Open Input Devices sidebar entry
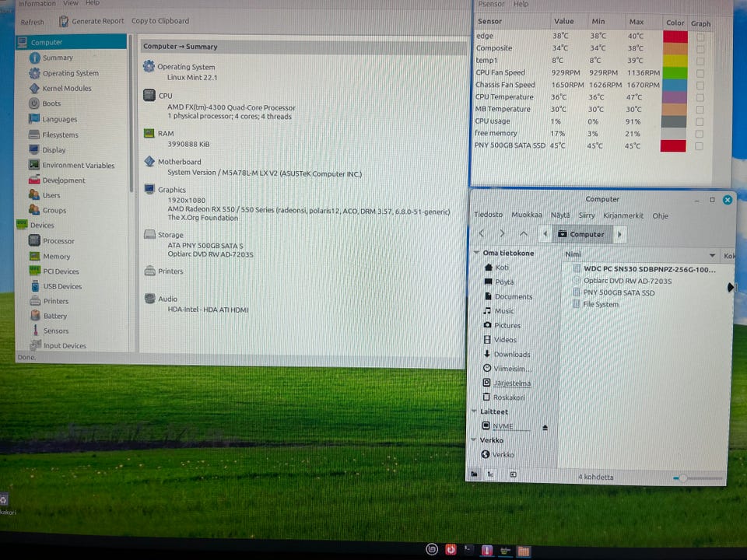Image resolution: width=747 pixels, height=560 pixels. (65, 345)
